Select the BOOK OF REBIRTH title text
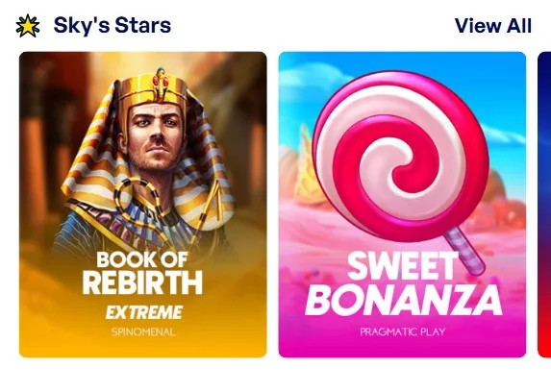Screen dimensions: 551x392 click(x=142, y=273)
